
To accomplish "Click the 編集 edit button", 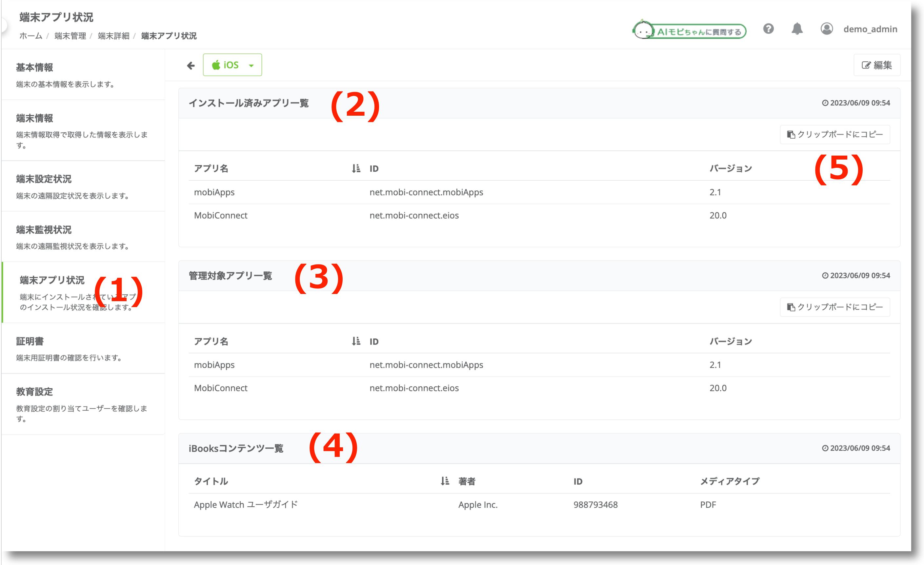I will point(877,65).
